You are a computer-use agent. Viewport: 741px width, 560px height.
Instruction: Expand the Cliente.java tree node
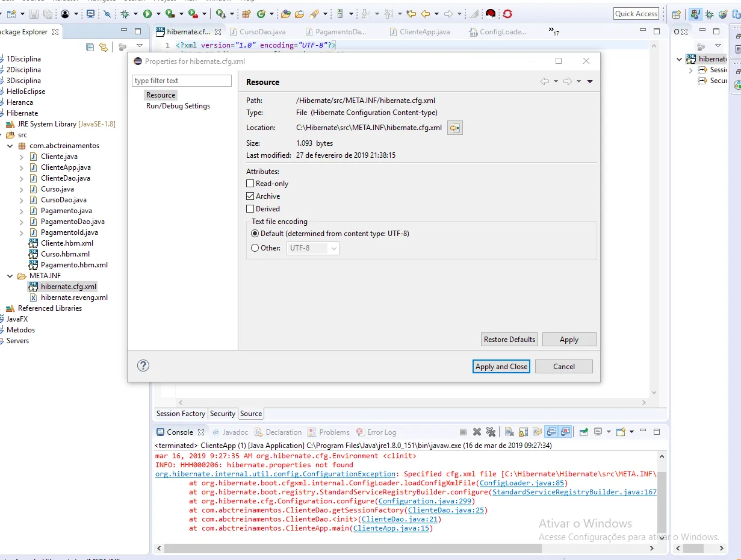pos(22,157)
